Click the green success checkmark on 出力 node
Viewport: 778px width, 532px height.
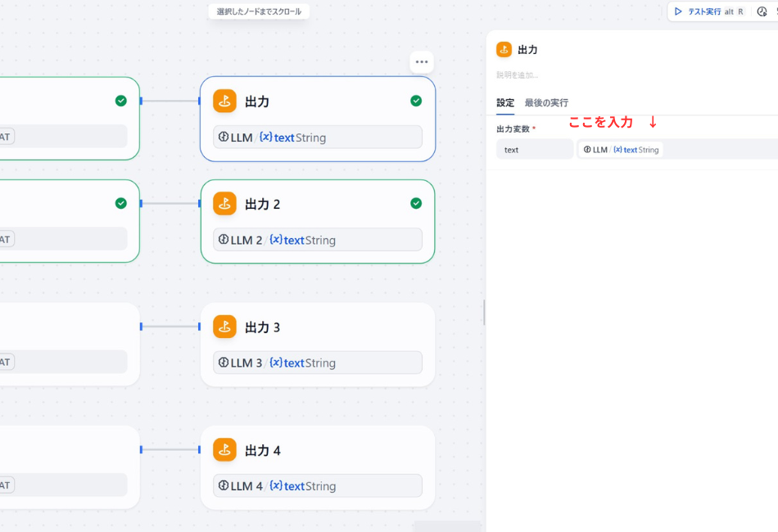pyautogui.click(x=416, y=100)
